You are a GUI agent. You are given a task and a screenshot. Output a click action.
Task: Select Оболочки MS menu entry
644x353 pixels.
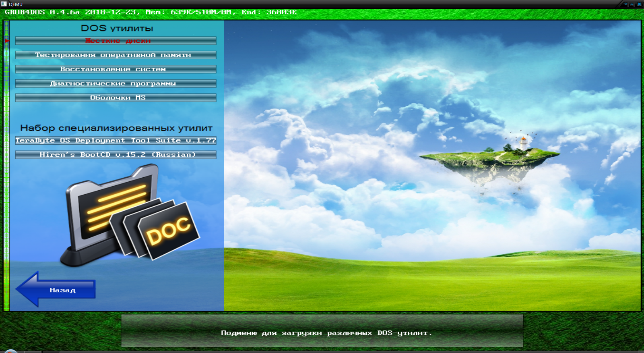[116, 98]
